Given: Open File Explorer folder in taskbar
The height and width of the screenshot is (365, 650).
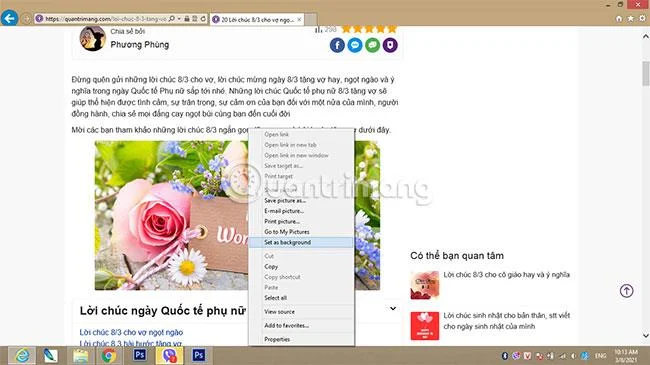Looking at the screenshot, I should [x=80, y=355].
